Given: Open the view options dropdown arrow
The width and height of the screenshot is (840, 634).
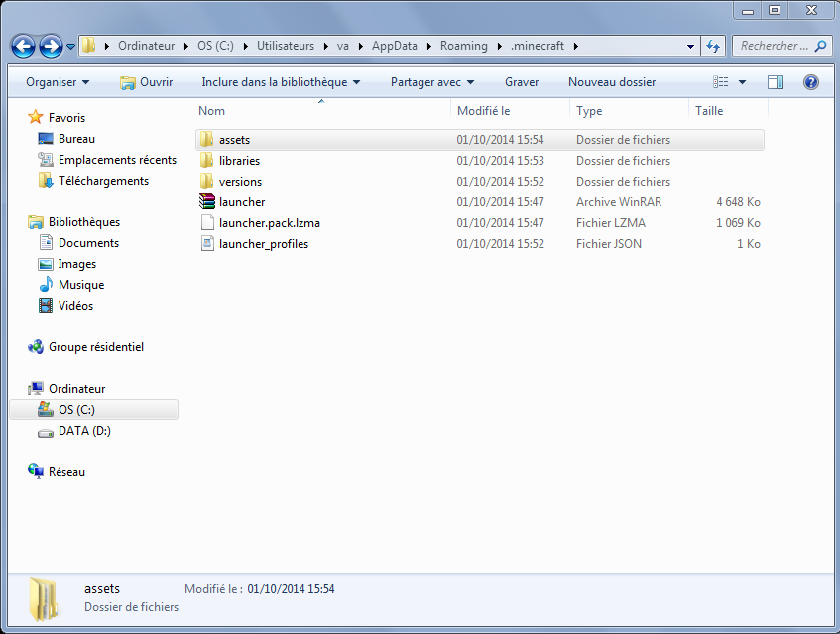Looking at the screenshot, I should [x=742, y=82].
